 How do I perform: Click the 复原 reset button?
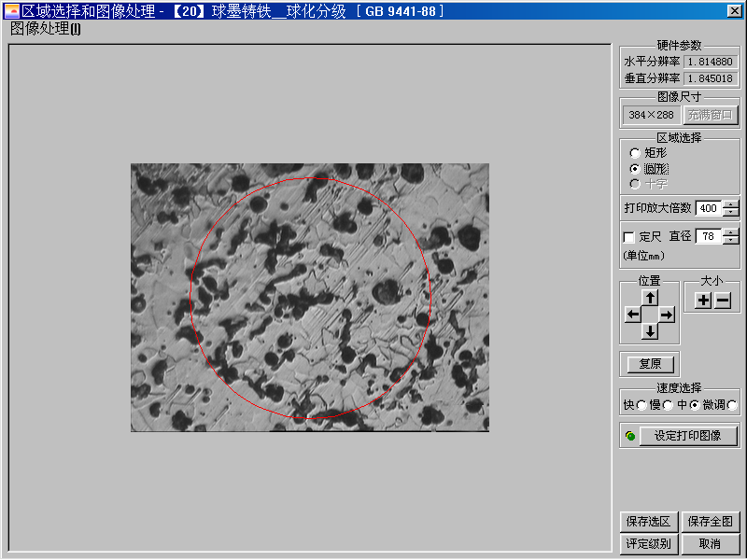[x=650, y=364]
